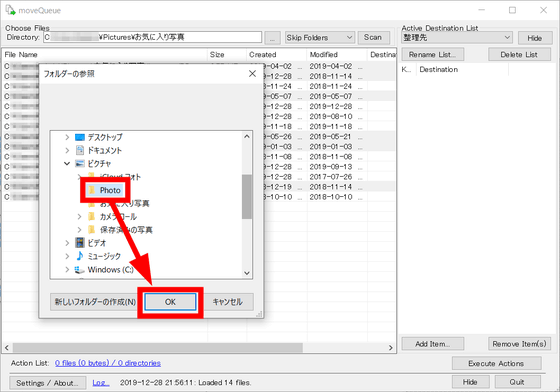This screenshot has height=392, width=560.
Task: Maximize the moveQueue window
Action: click(x=512, y=10)
